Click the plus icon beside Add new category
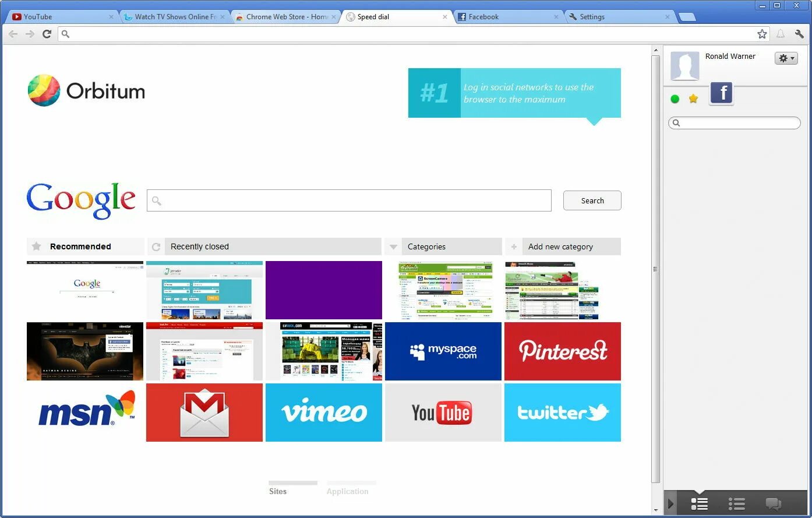The image size is (812, 518). pos(514,247)
